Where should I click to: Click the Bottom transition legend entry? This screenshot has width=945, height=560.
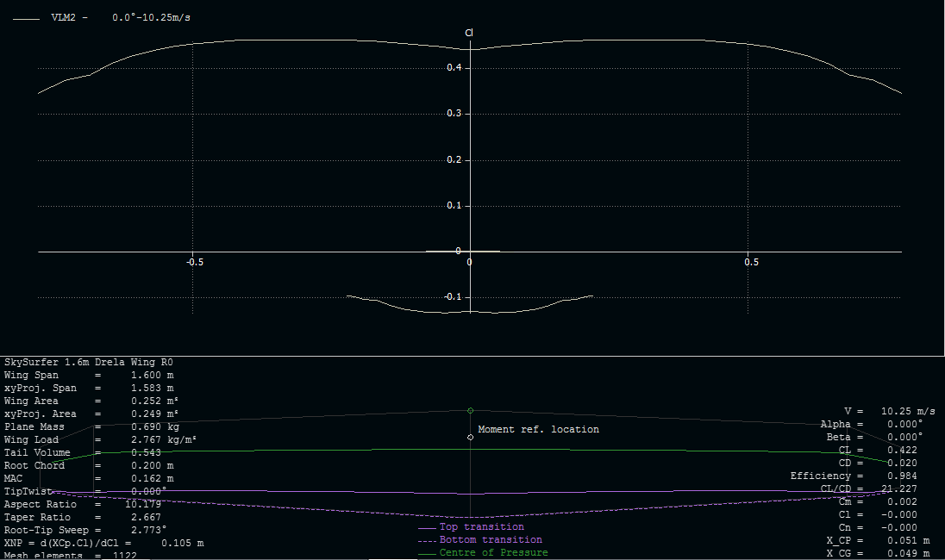click(x=480, y=540)
